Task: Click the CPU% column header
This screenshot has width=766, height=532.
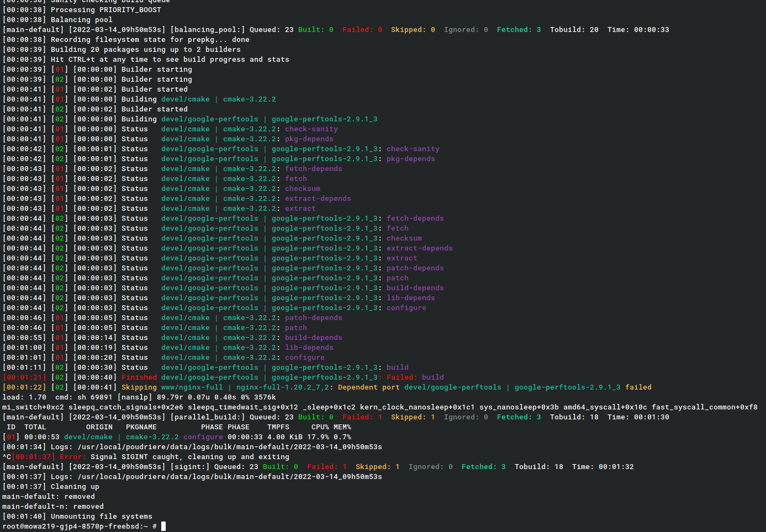Action: click(x=320, y=427)
